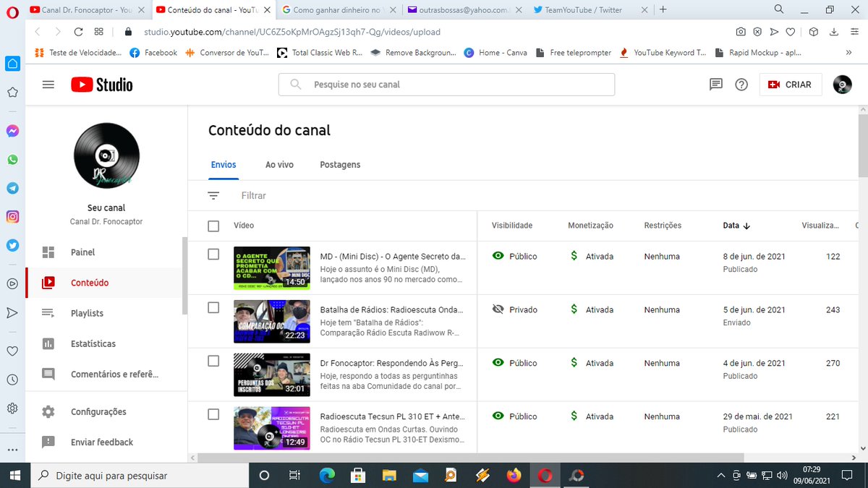The height and width of the screenshot is (488, 868).
Task: Show hidden system tray icons
Action: pyautogui.click(x=720, y=476)
